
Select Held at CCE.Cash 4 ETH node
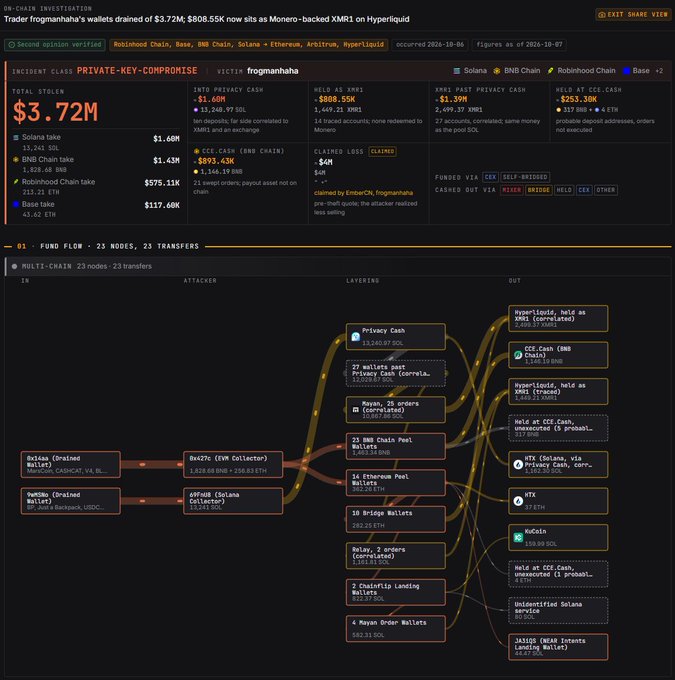(558, 574)
